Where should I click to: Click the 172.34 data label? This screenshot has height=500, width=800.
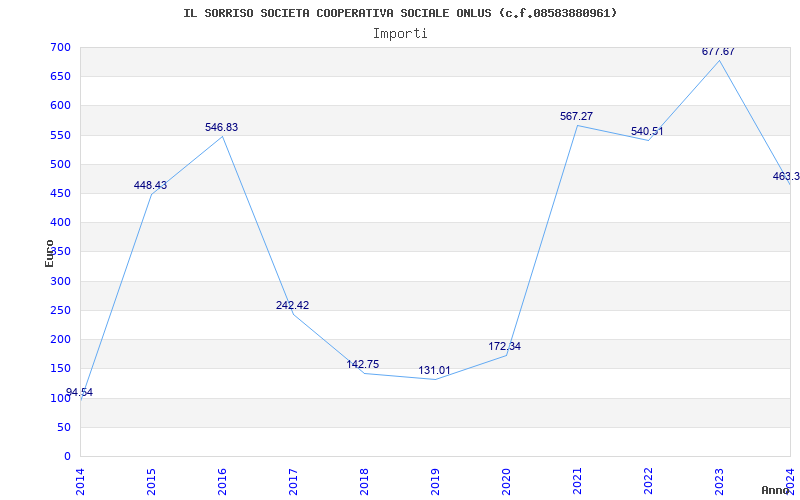[x=505, y=346]
